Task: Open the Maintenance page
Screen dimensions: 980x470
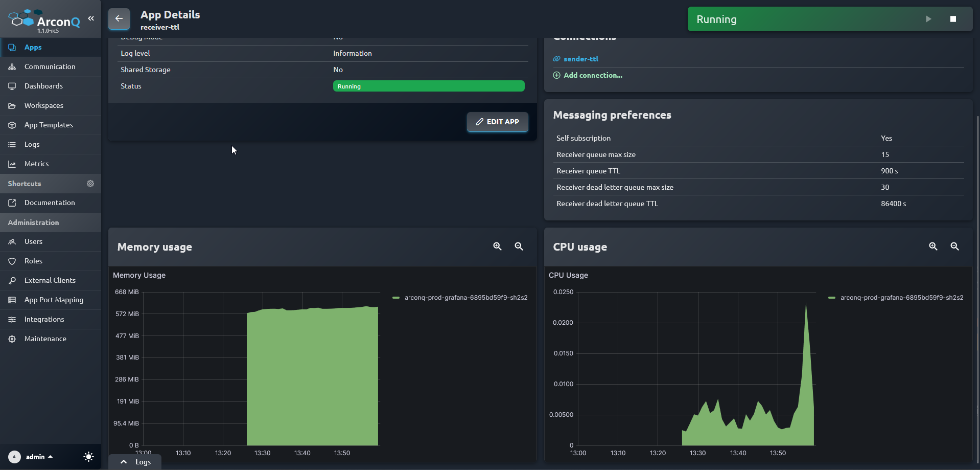Action: click(x=51, y=339)
